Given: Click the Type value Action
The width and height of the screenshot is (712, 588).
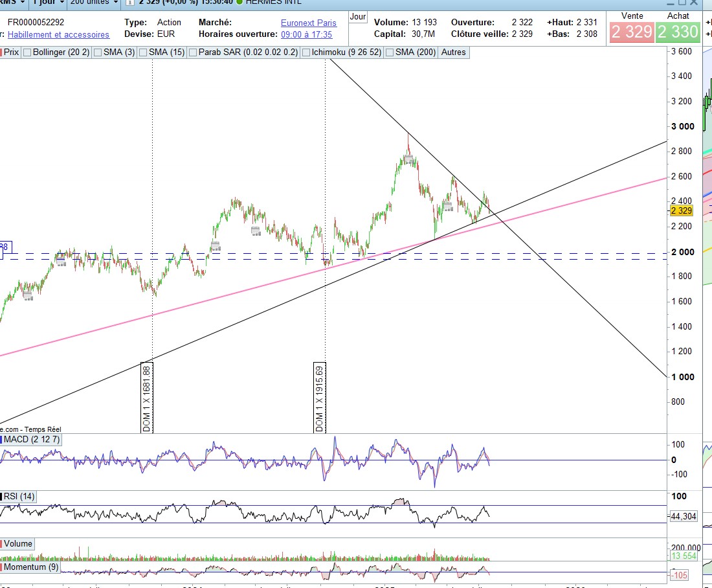Looking at the screenshot, I should tap(169, 22).
